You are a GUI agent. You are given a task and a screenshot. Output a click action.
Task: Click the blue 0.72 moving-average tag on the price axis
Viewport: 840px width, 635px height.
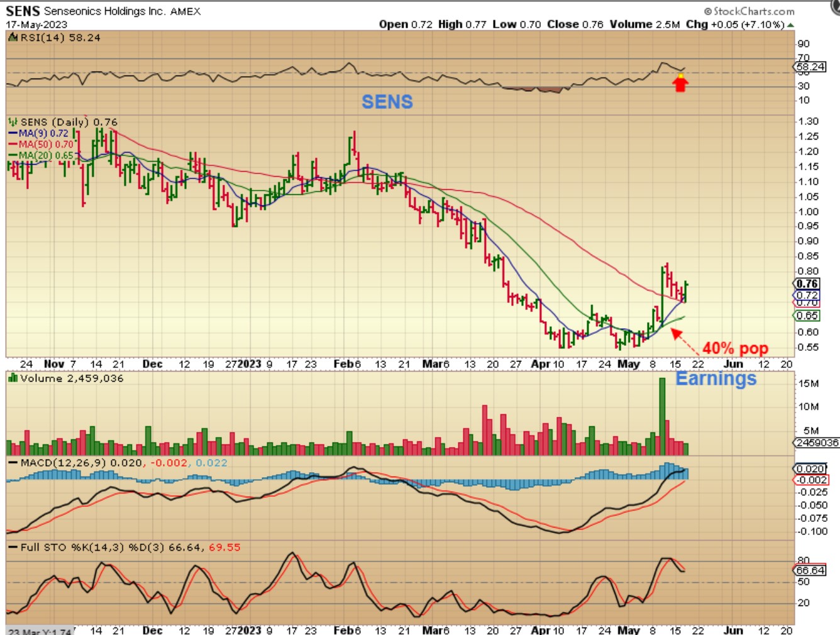point(807,295)
